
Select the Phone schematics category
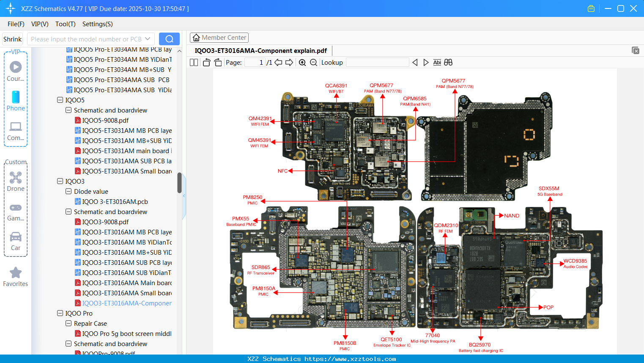(x=16, y=102)
